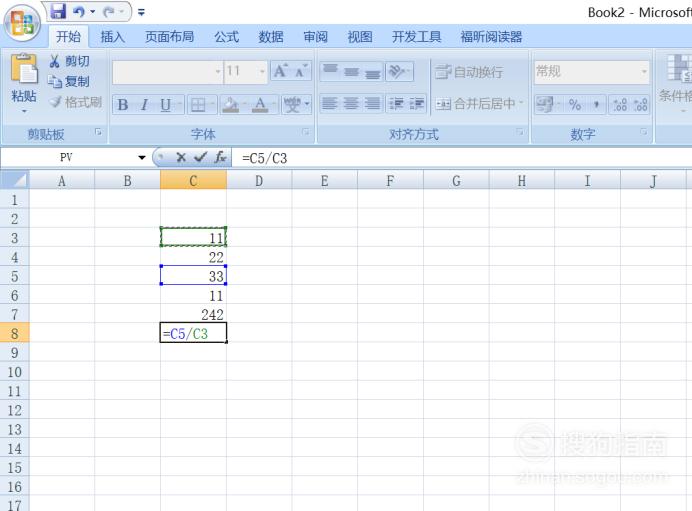Apply comma style

click(596, 105)
